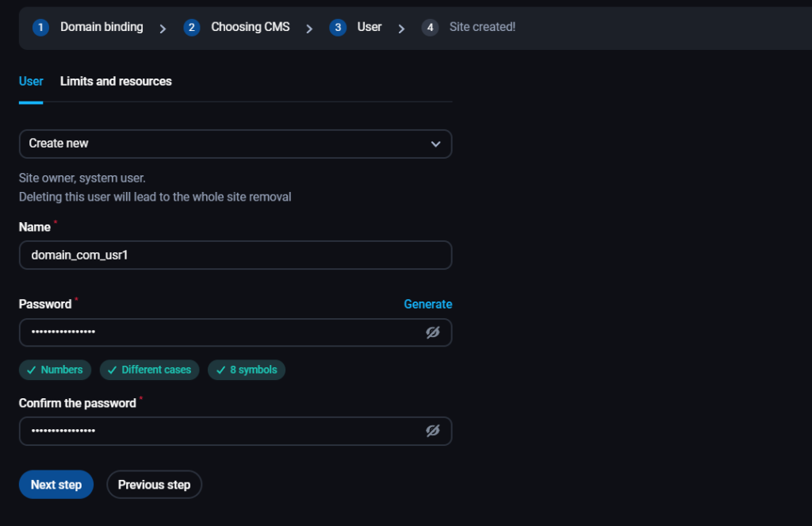Go back with Previous step button
This screenshot has width=812, height=526.
pyautogui.click(x=154, y=485)
